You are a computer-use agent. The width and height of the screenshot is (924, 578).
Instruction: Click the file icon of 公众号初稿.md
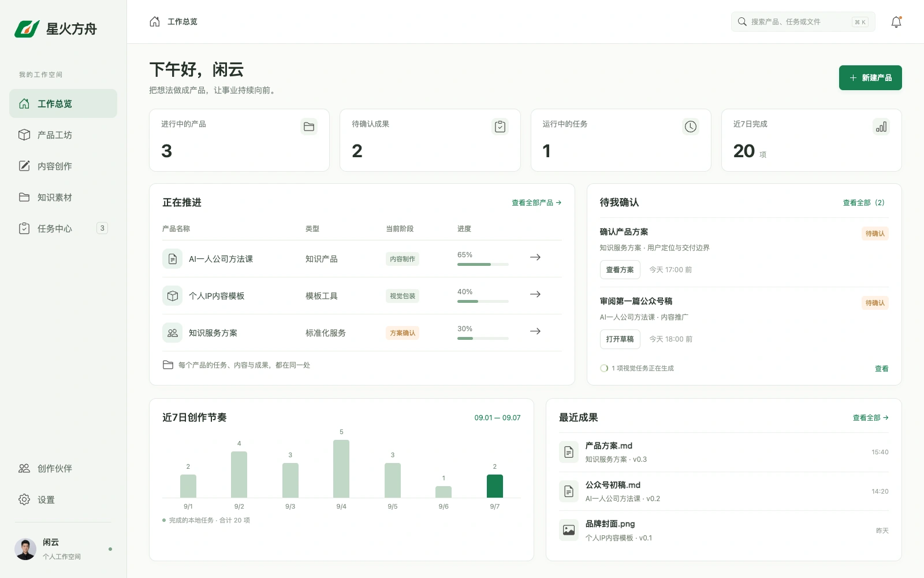click(x=569, y=491)
